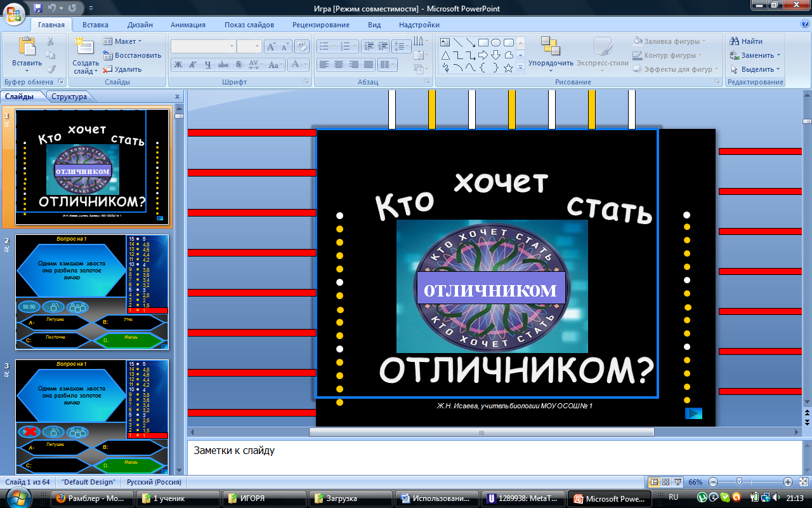Open the font color A dropdown

[x=298, y=65]
